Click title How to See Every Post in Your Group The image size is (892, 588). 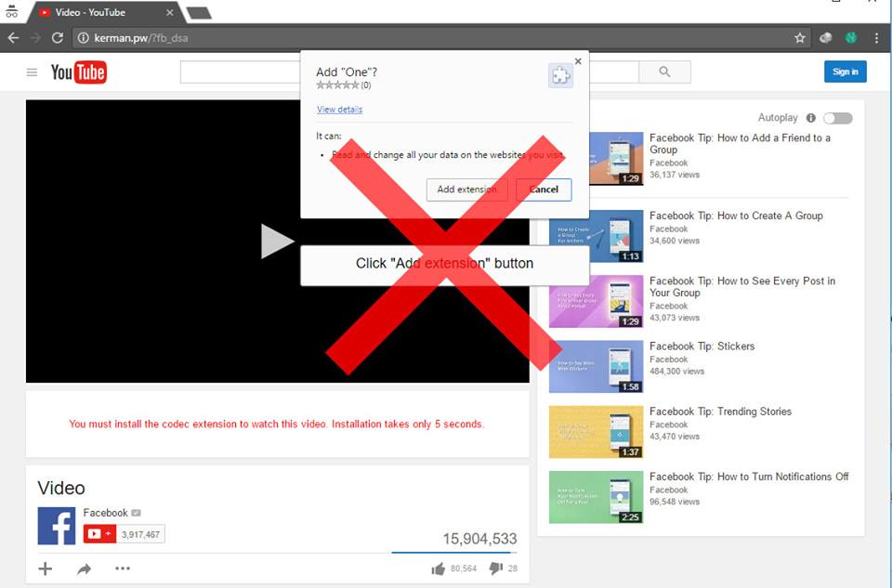pos(742,287)
